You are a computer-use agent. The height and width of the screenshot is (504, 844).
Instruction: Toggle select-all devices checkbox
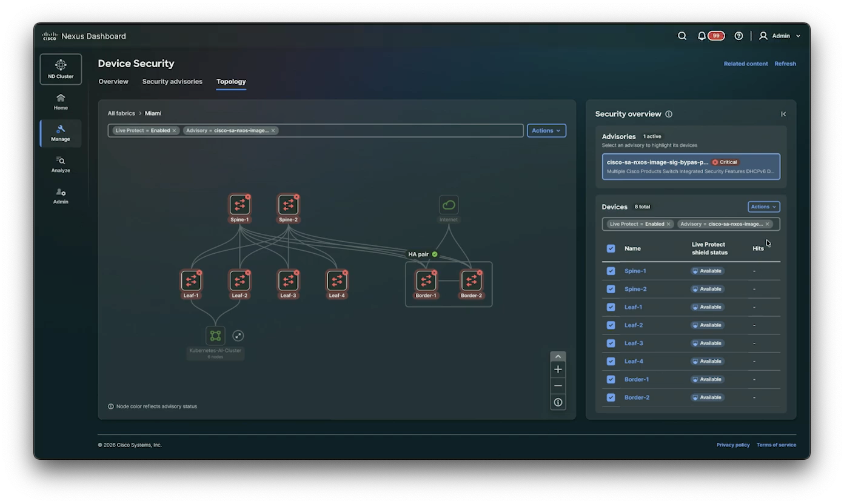(611, 248)
